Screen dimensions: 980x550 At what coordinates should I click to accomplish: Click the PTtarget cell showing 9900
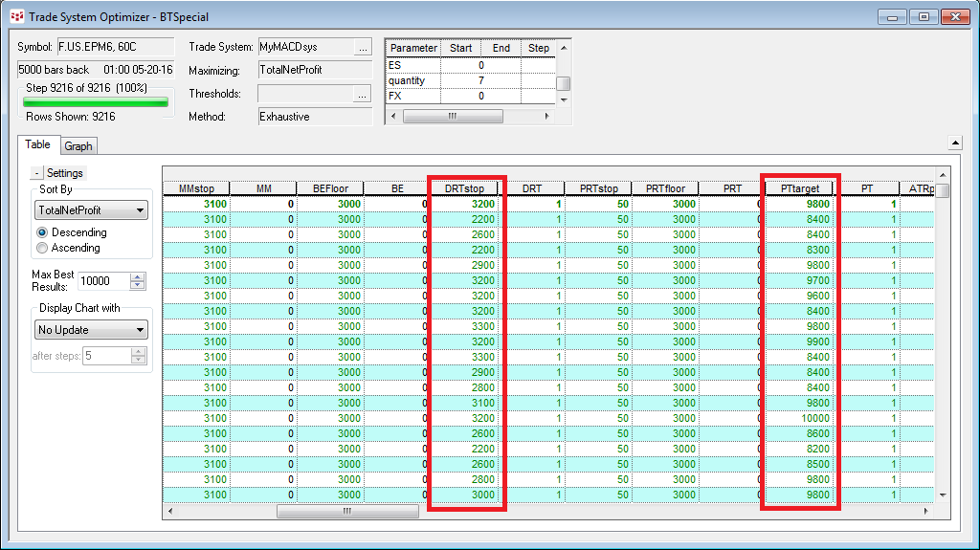pyautogui.click(x=800, y=341)
